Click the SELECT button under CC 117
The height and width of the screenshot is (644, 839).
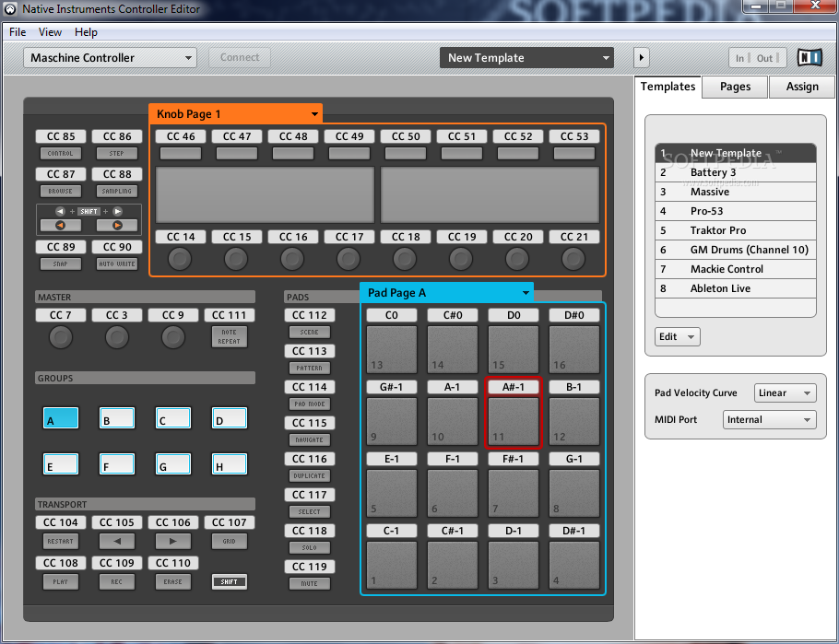tap(309, 512)
